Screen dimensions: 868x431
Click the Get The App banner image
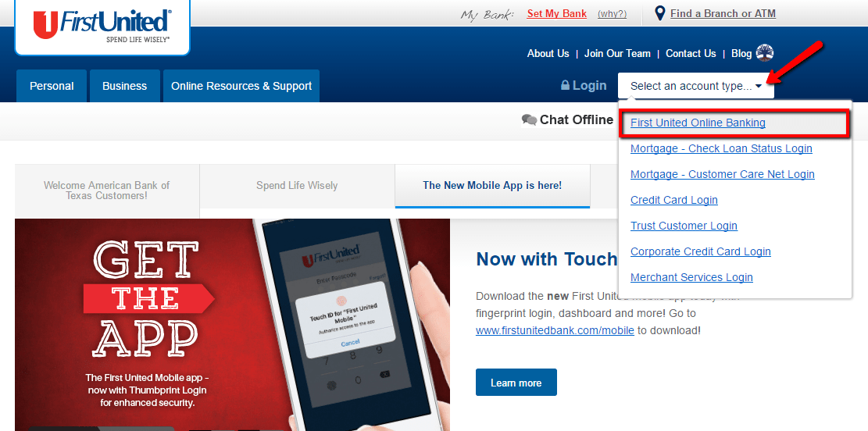click(x=233, y=325)
